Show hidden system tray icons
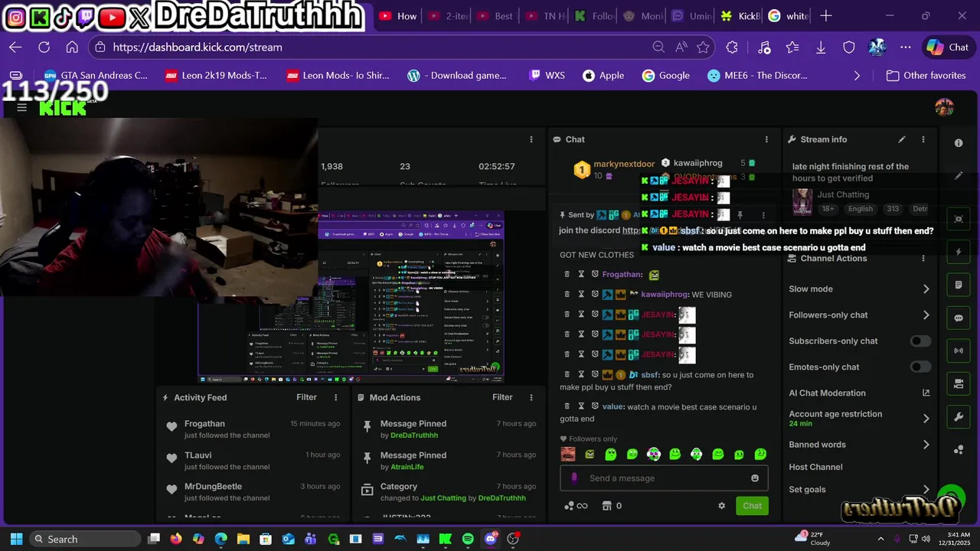The image size is (980, 551). (x=880, y=540)
